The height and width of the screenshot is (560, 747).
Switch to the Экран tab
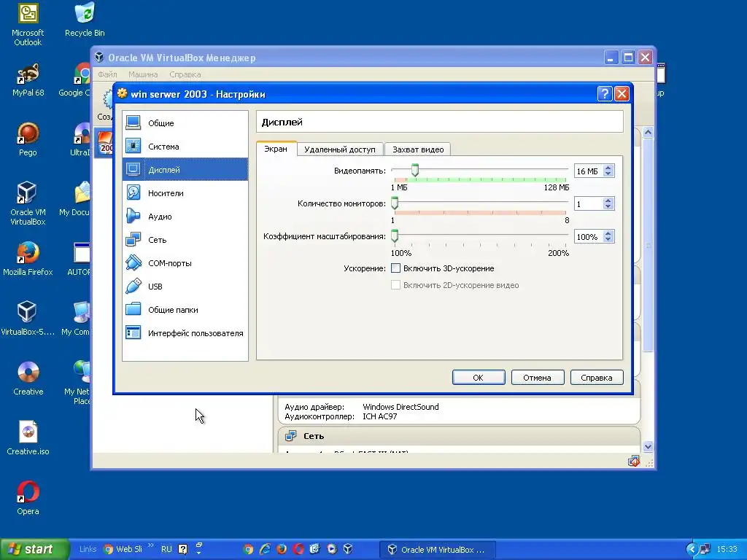pos(276,149)
